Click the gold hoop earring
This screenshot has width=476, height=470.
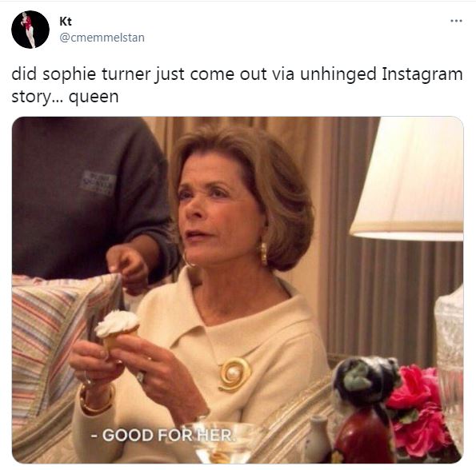[x=263, y=254]
